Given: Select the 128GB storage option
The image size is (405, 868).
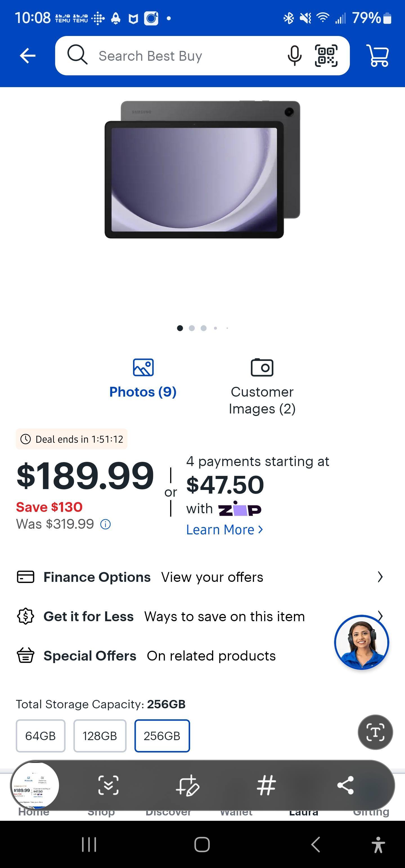Looking at the screenshot, I should click(x=100, y=736).
